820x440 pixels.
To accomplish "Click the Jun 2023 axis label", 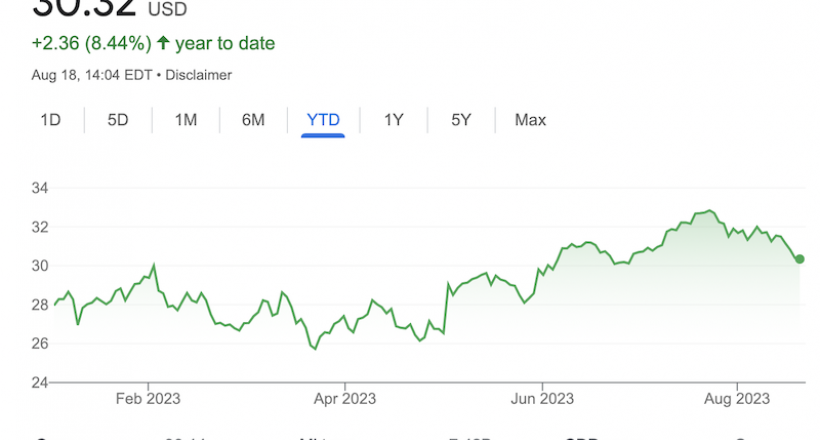I will coord(542,399).
